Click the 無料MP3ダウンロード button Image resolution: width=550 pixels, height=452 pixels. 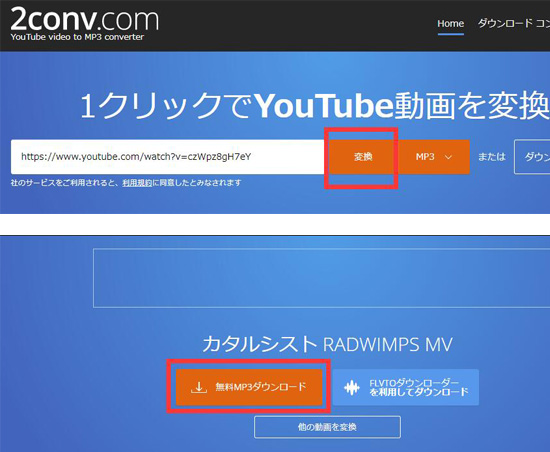(249, 387)
